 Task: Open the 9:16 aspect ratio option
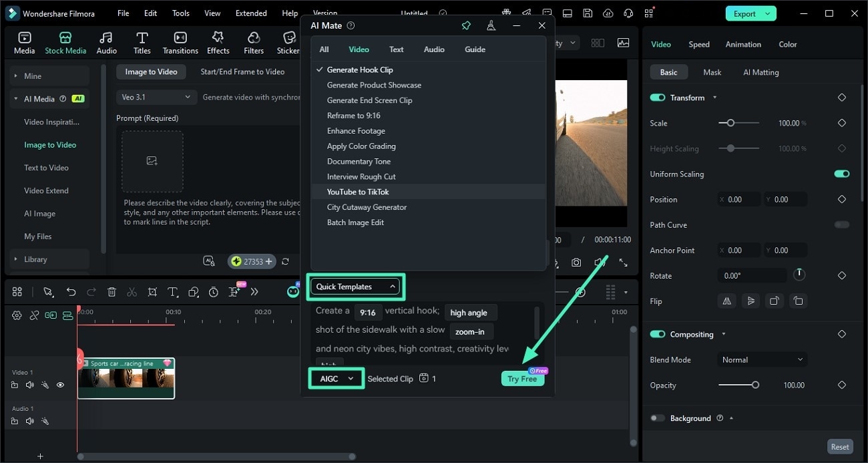pyautogui.click(x=367, y=312)
